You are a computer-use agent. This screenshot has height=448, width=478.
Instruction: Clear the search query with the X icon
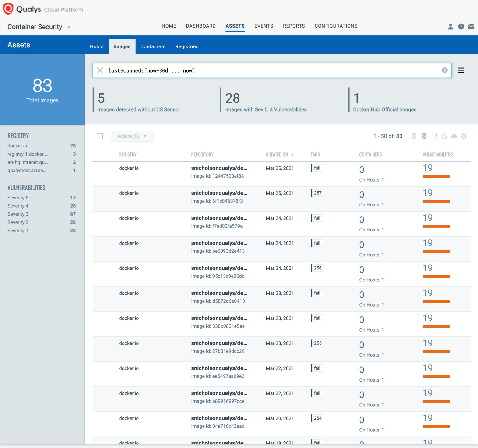click(100, 71)
